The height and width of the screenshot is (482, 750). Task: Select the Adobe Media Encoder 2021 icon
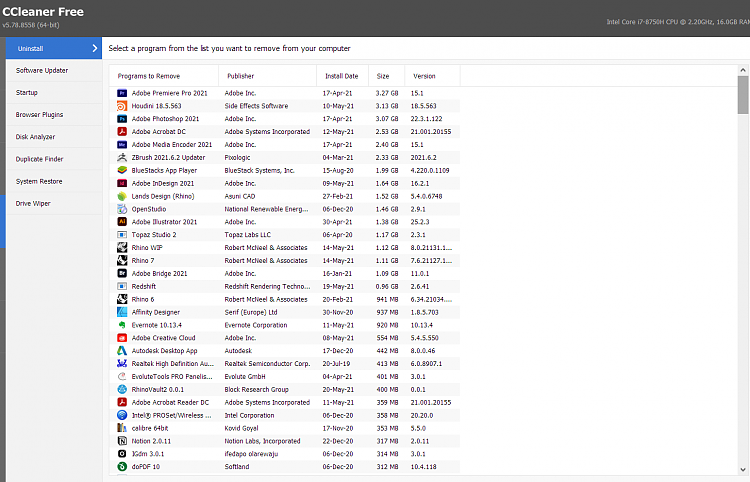(x=122, y=144)
